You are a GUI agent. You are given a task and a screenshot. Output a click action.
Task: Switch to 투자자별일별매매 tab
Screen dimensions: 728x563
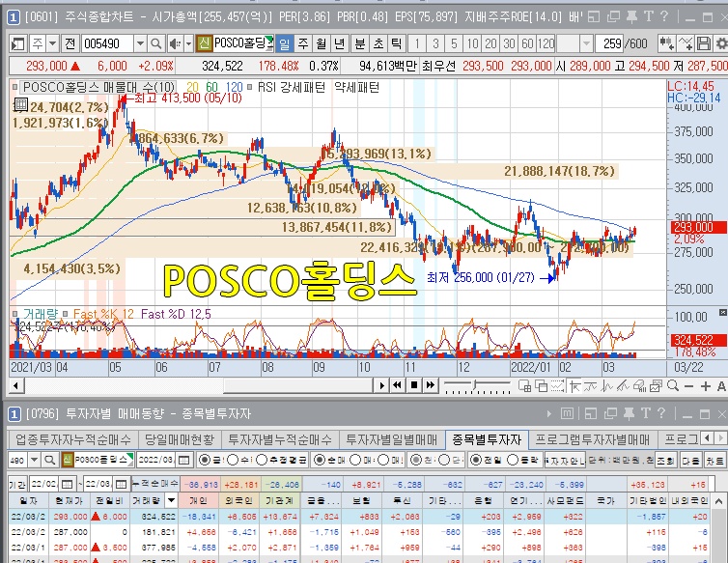pos(392,439)
